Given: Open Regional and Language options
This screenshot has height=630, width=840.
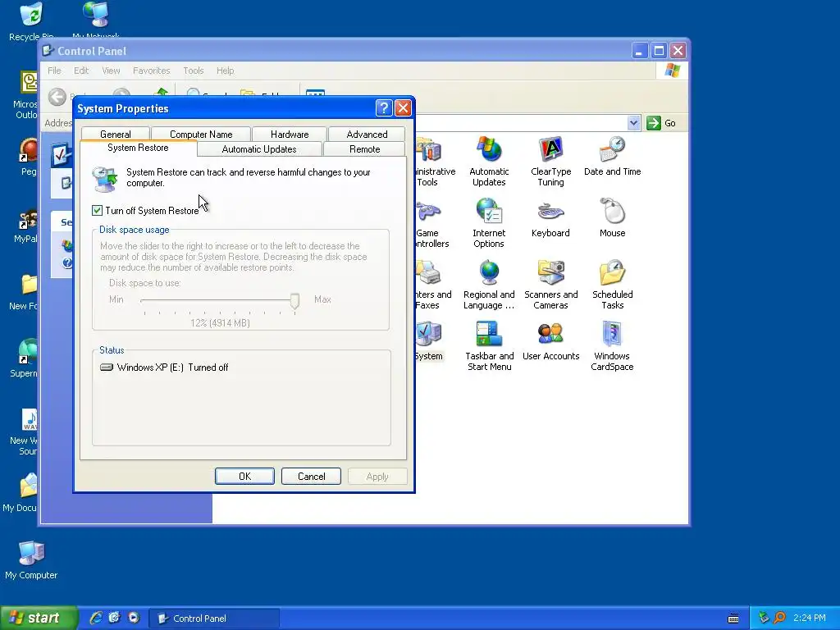Looking at the screenshot, I should click(x=489, y=285).
